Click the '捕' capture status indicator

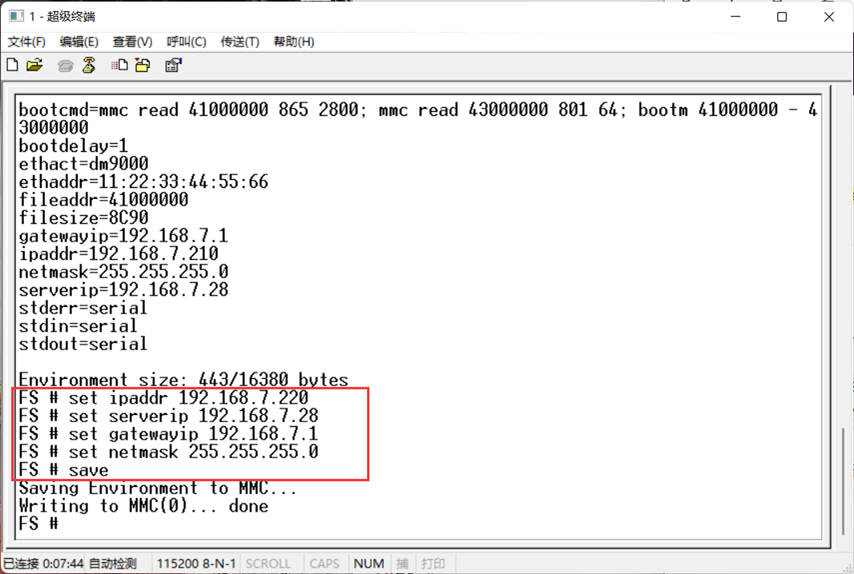[x=402, y=563]
